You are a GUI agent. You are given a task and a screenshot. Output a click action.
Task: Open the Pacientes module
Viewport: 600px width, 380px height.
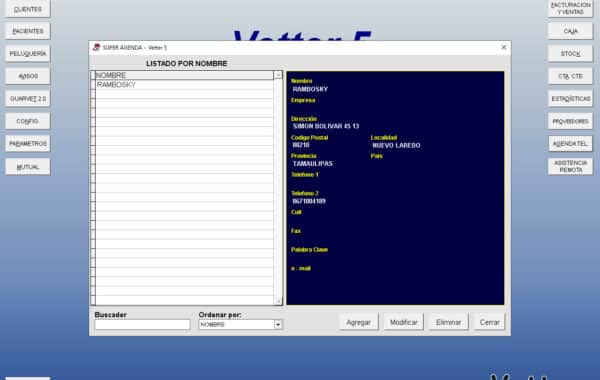click(x=28, y=31)
